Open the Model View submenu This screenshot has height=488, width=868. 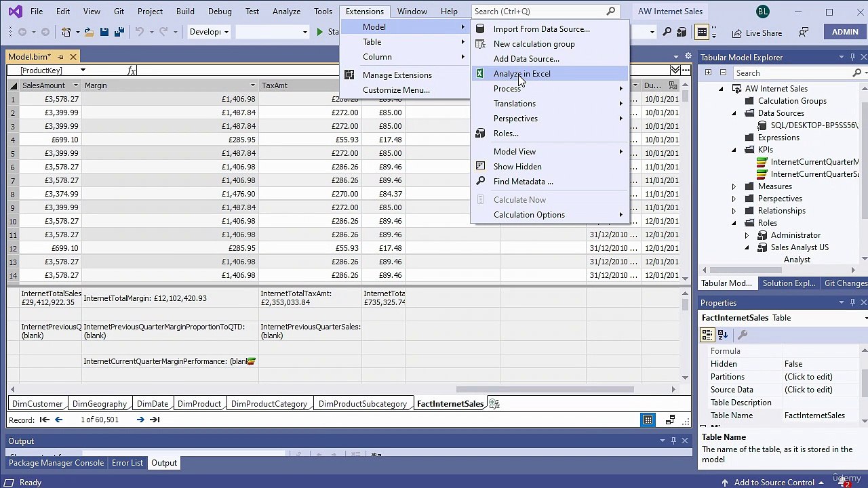(x=551, y=152)
